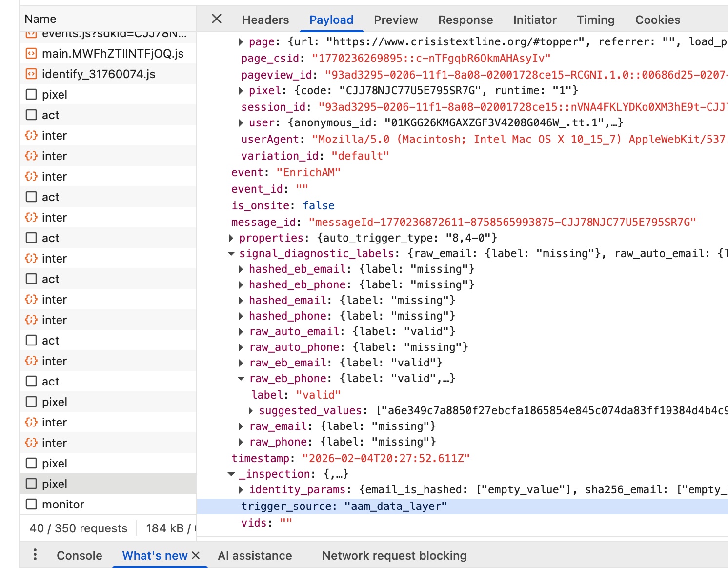
Task: Click the script icon beside identify_31760074.js
Action: (31, 74)
